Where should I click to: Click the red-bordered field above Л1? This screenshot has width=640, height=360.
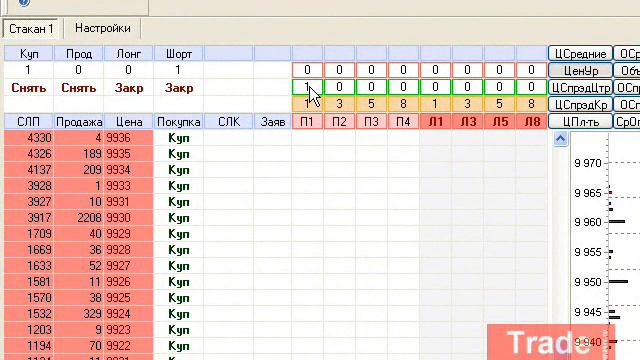[x=435, y=70]
